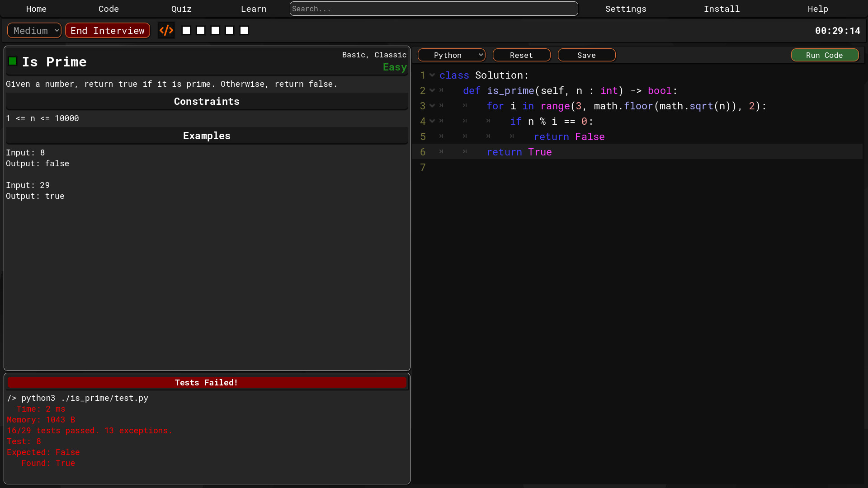Select the first white rating square

(x=186, y=30)
